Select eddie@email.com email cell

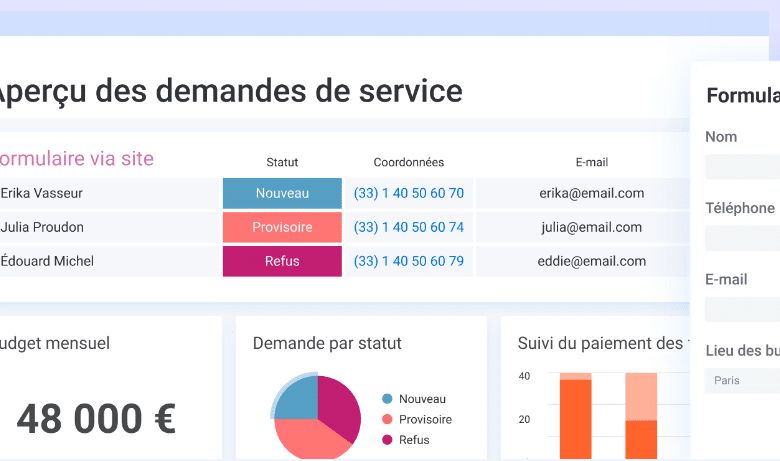591,261
